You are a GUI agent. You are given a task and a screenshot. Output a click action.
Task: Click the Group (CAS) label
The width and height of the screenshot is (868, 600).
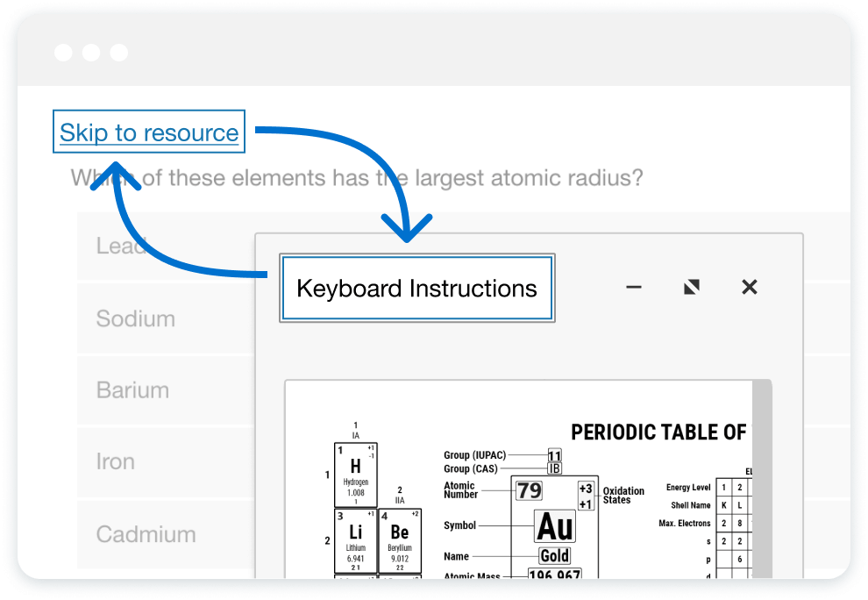tap(471, 468)
